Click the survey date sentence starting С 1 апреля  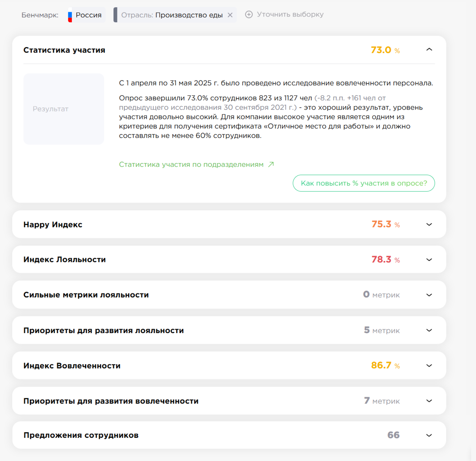point(276,83)
